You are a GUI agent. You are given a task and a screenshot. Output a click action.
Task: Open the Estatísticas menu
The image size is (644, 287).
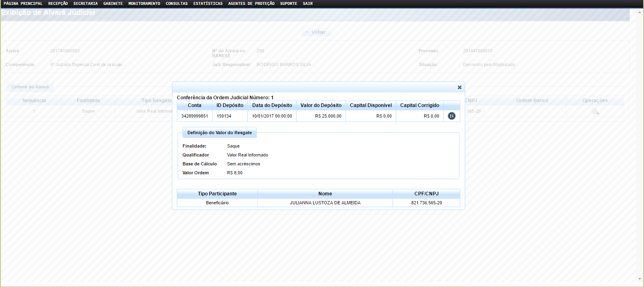click(208, 4)
